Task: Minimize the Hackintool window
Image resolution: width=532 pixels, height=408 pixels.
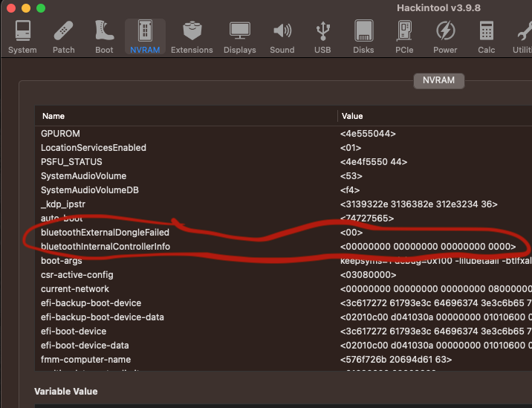Action: 26,8
